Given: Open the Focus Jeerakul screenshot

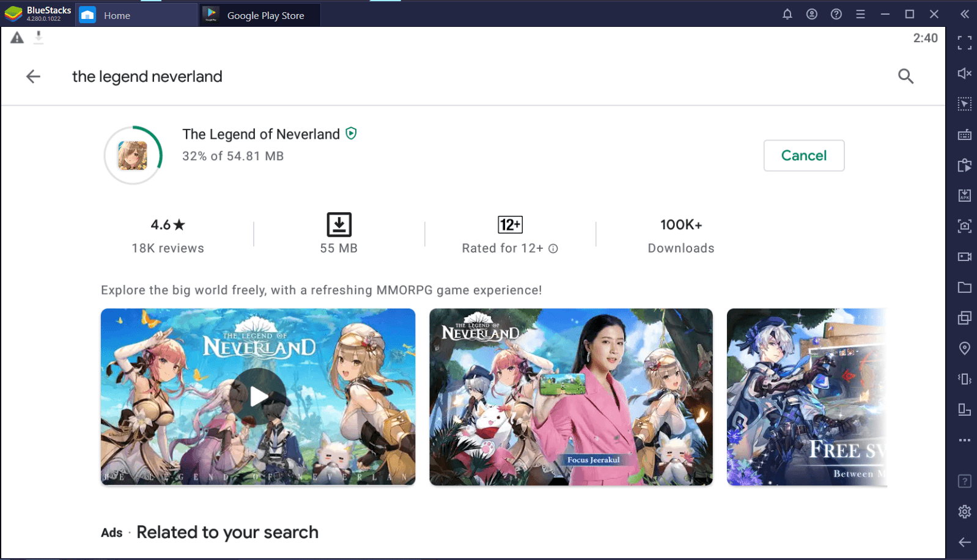Looking at the screenshot, I should click(571, 397).
